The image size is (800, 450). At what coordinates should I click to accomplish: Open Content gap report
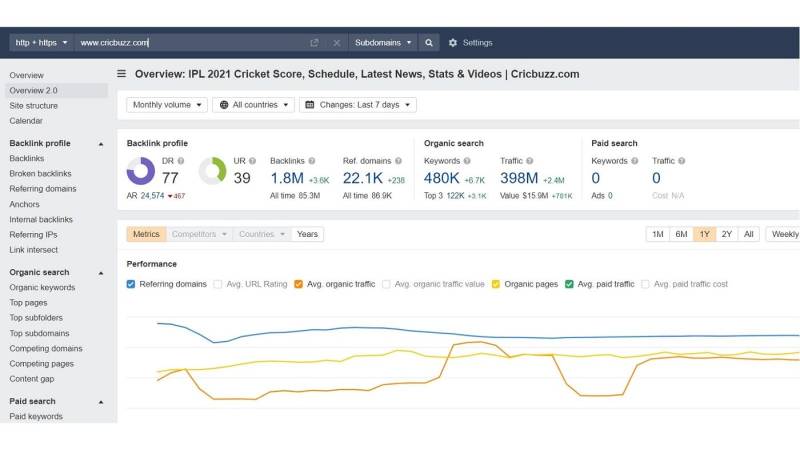32,379
